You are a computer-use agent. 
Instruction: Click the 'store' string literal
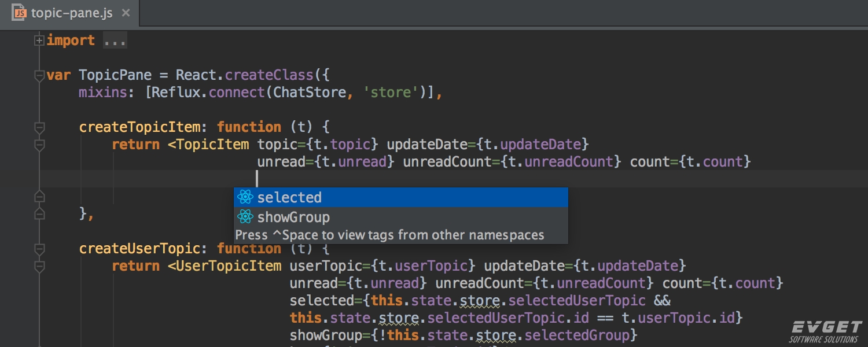click(x=391, y=93)
